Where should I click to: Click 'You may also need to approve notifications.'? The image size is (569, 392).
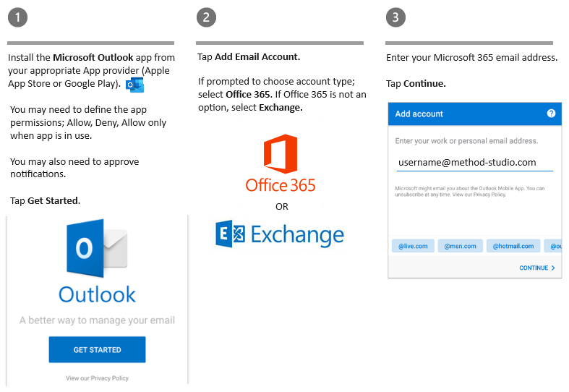tap(74, 168)
